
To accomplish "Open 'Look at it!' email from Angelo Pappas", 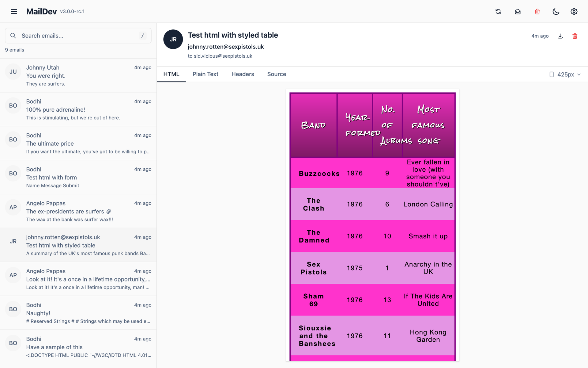I will (x=78, y=279).
